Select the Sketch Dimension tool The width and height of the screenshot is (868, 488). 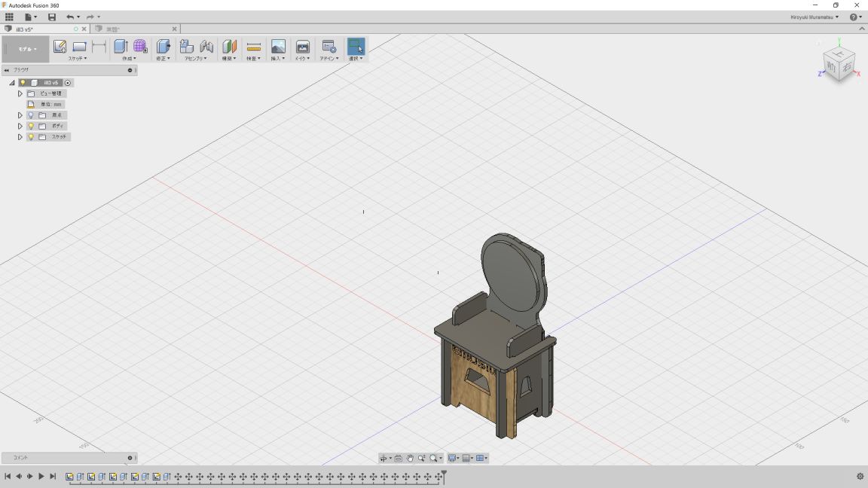click(x=99, y=47)
